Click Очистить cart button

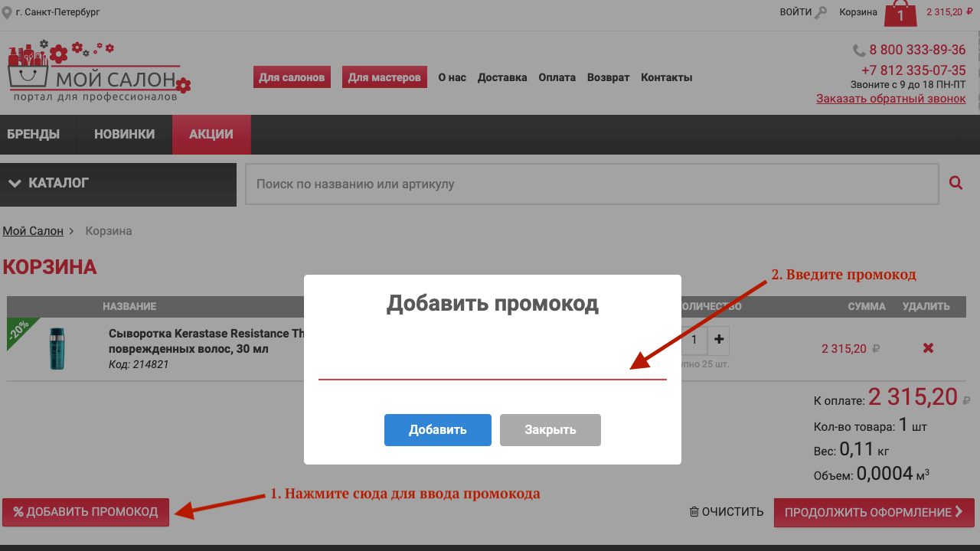(727, 512)
